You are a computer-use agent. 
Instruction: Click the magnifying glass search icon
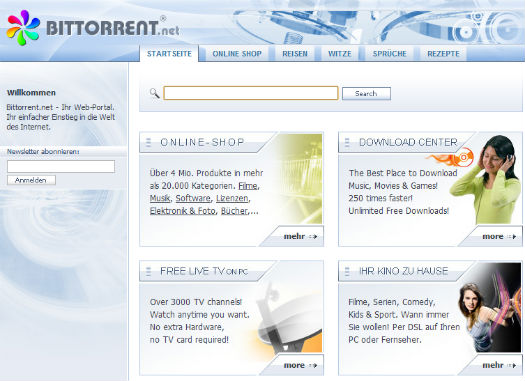(x=154, y=93)
